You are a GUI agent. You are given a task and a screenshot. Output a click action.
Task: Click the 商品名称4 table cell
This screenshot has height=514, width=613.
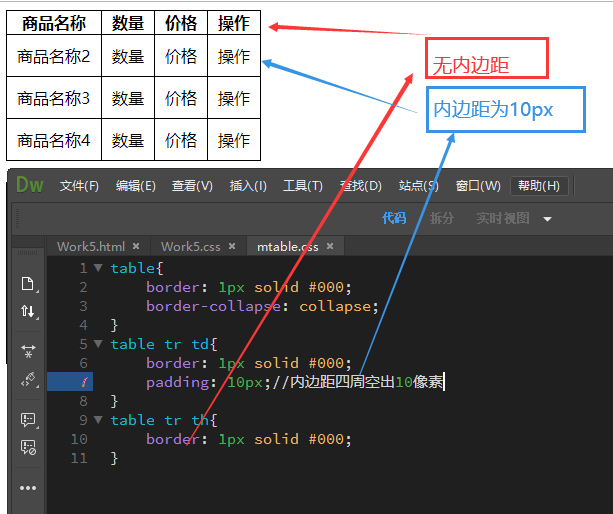pos(54,140)
